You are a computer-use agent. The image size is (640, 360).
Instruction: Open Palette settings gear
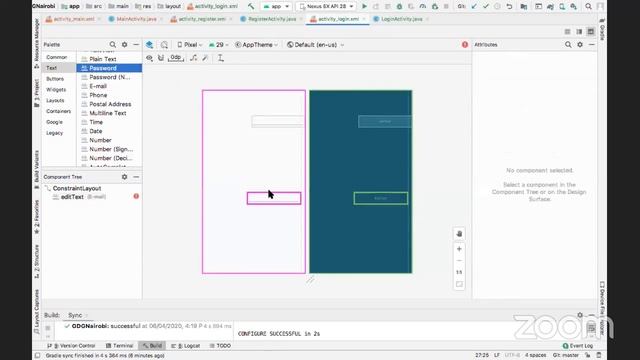click(x=124, y=44)
